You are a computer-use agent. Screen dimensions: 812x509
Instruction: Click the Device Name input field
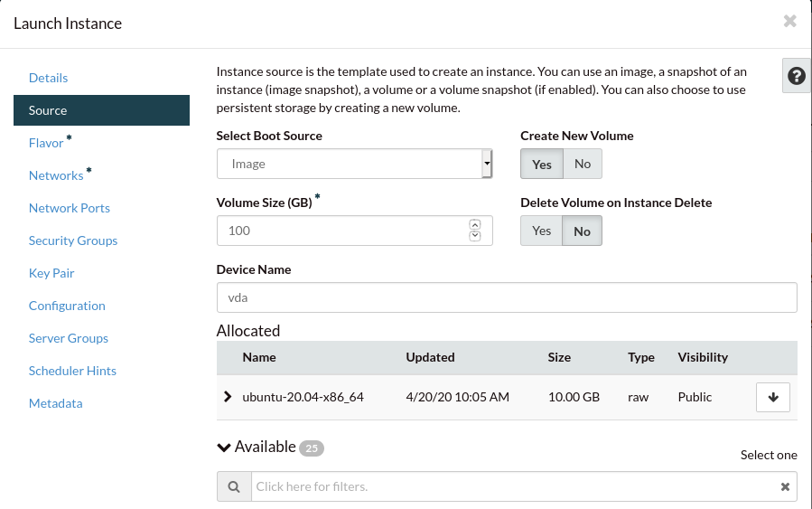[x=506, y=297]
